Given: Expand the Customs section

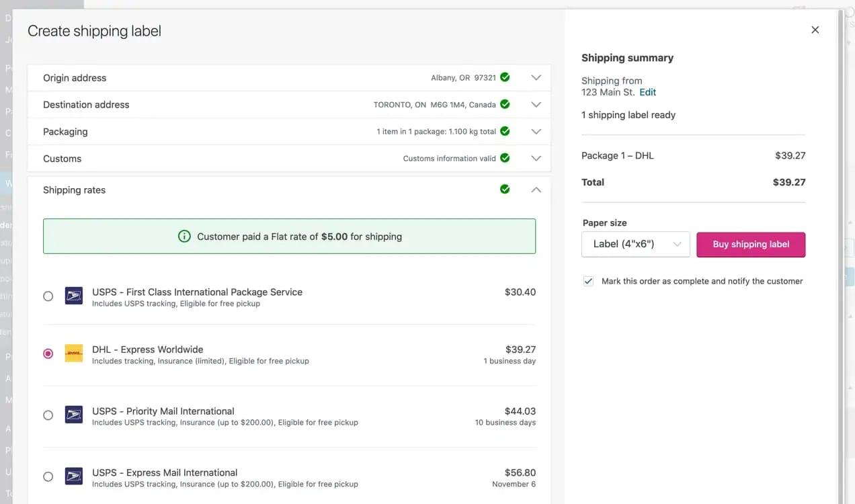Looking at the screenshot, I should [x=536, y=158].
